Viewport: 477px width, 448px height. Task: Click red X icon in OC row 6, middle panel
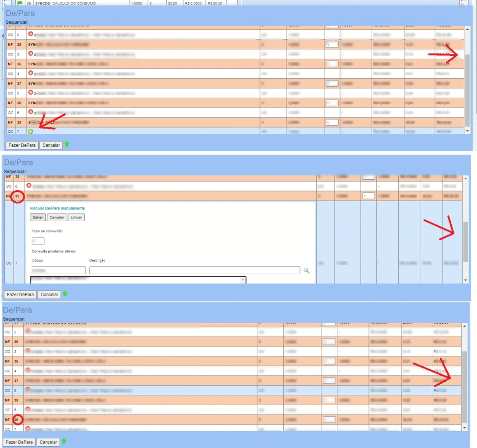[x=29, y=186]
